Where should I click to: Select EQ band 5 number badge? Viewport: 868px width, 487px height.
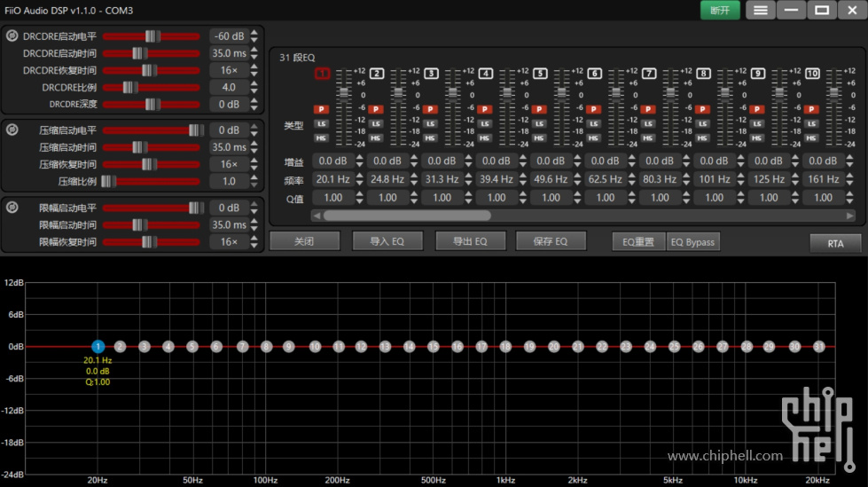[x=541, y=73]
